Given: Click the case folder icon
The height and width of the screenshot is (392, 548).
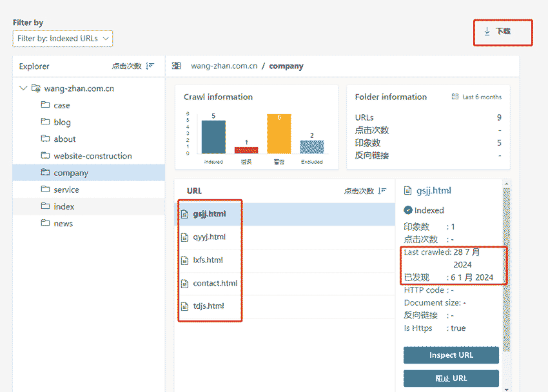Looking at the screenshot, I should click(45, 105).
